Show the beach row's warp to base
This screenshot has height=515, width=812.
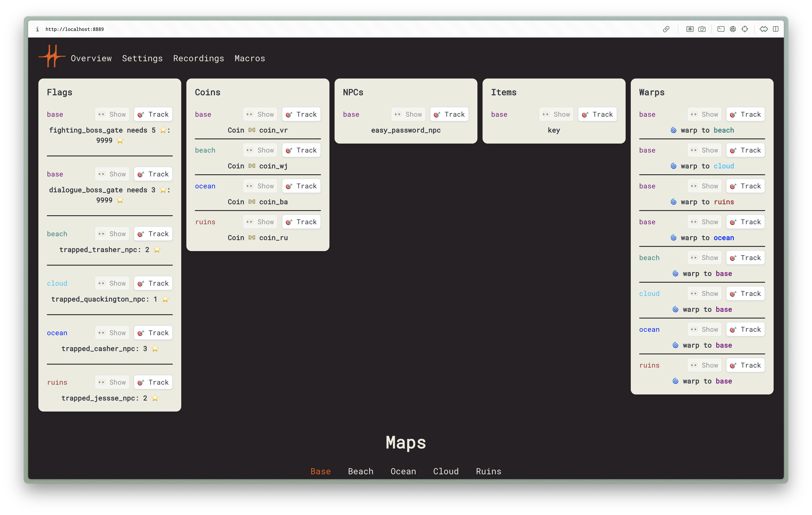(x=704, y=258)
